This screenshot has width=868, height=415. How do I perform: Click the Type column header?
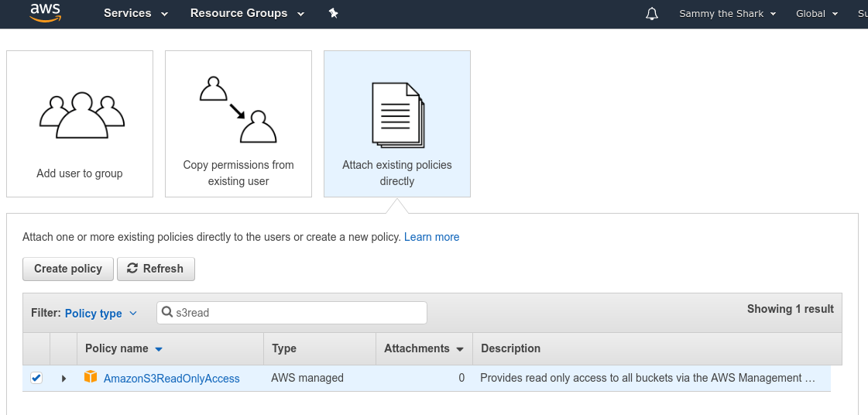[x=320, y=348]
